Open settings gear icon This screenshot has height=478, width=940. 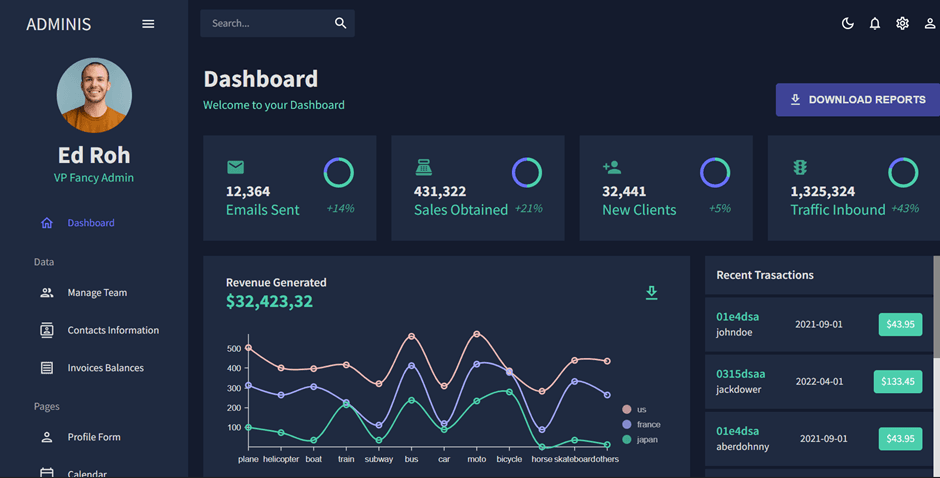pyautogui.click(x=902, y=23)
